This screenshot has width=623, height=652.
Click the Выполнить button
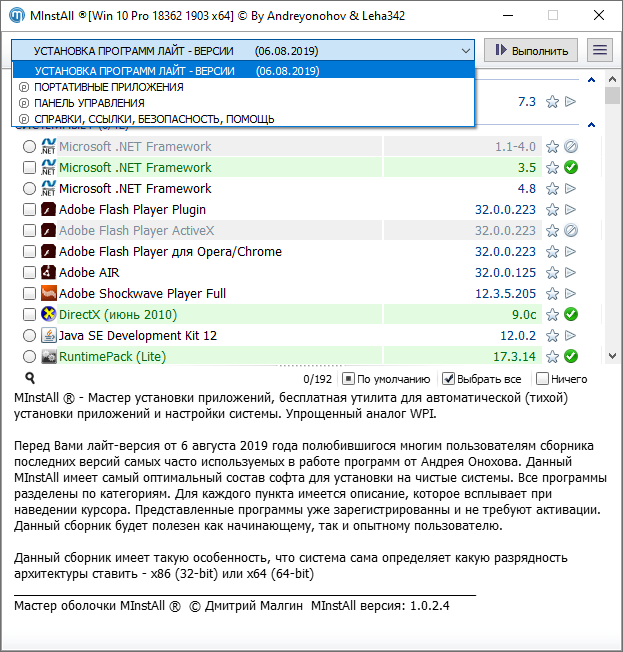point(531,50)
